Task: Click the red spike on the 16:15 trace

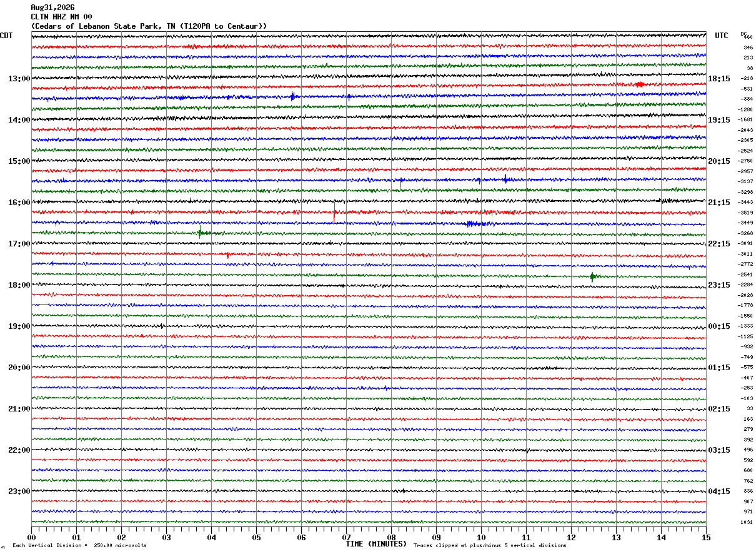Action: click(334, 213)
